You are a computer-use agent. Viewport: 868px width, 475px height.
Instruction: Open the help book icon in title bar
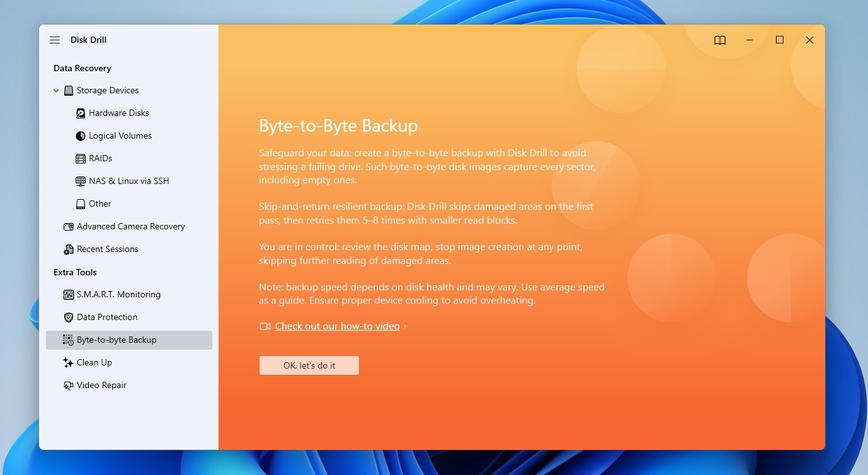[x=720, y=40]
